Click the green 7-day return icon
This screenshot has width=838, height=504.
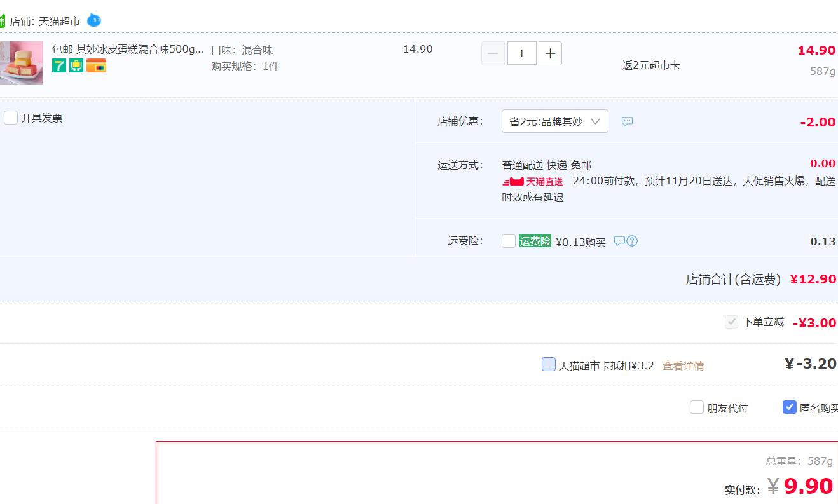point(58,65)
